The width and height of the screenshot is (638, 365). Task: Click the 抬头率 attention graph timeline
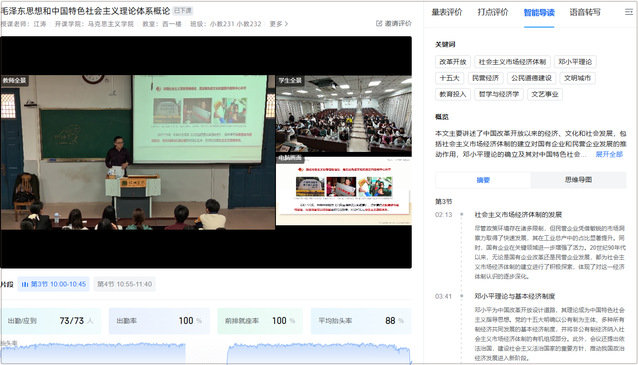point(206,353)
